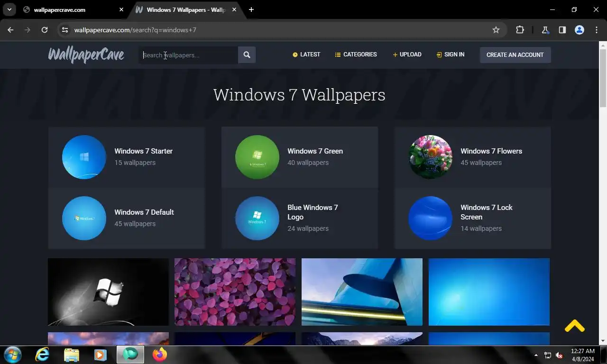Open the blue architecture wallpaper thumbnail

(x=362, y=292)
